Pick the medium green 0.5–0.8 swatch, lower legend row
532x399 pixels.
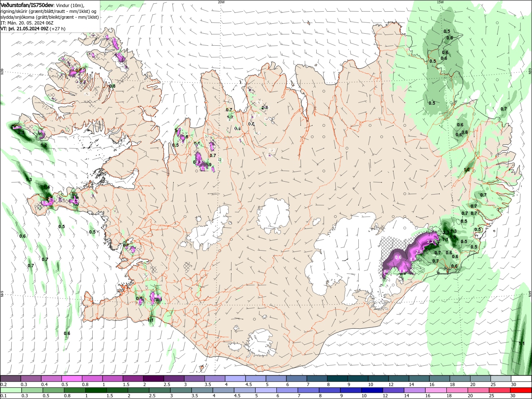(54, 390)
